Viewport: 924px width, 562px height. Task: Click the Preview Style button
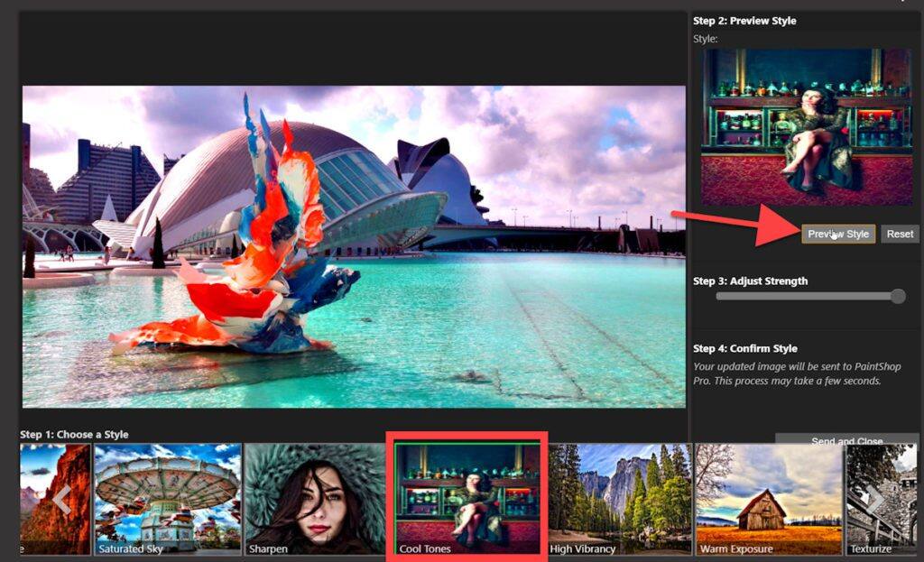pyautogui.click(x=837, y=234)
